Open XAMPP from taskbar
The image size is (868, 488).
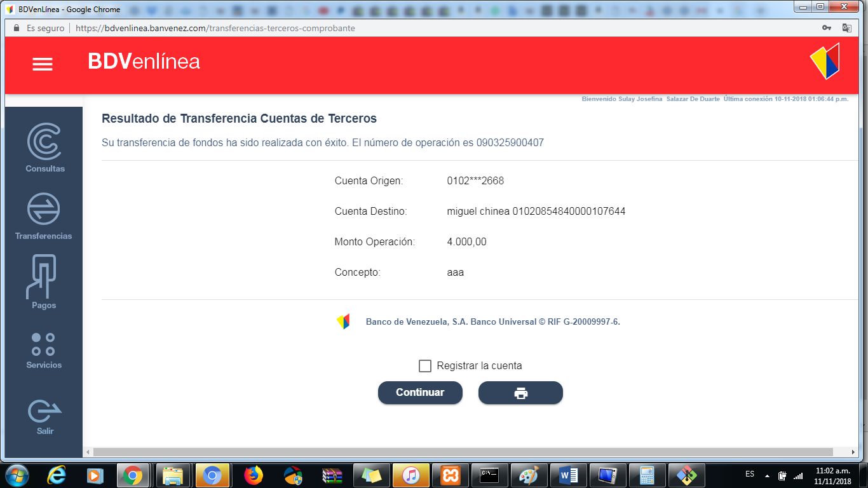pyautogui.click(x=451, y=475)
